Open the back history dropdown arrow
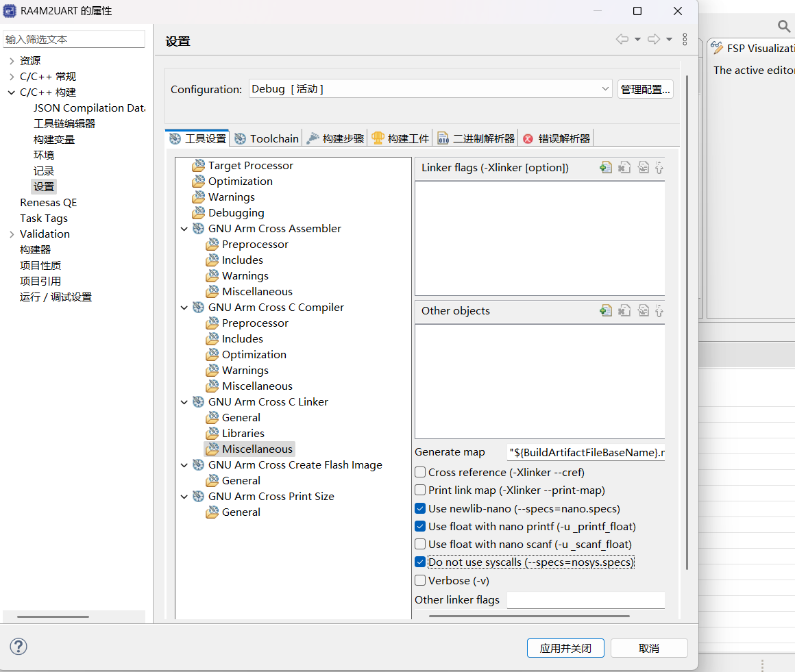 point(637,39)
